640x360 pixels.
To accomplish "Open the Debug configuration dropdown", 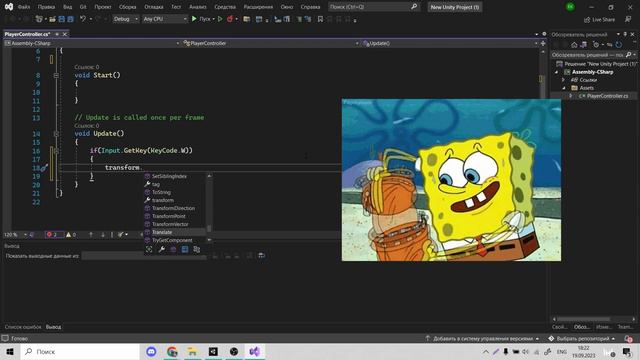I will pyautogui.click(x=125, y=19).
